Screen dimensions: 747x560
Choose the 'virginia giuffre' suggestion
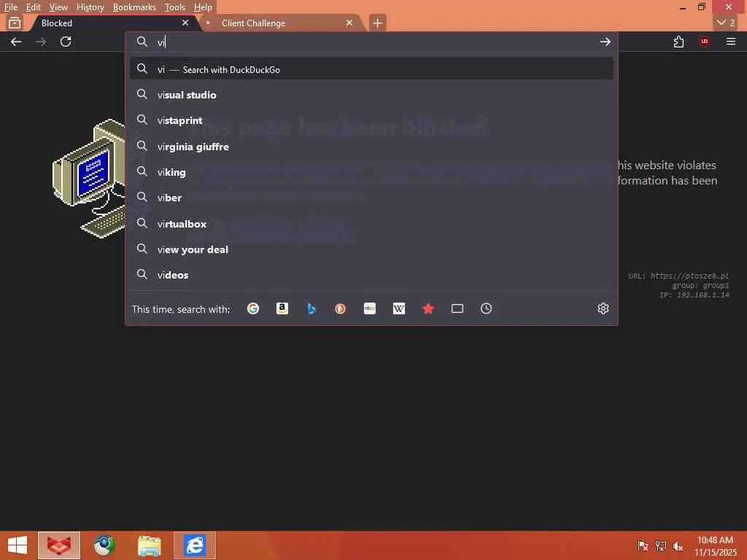(371, 147)
